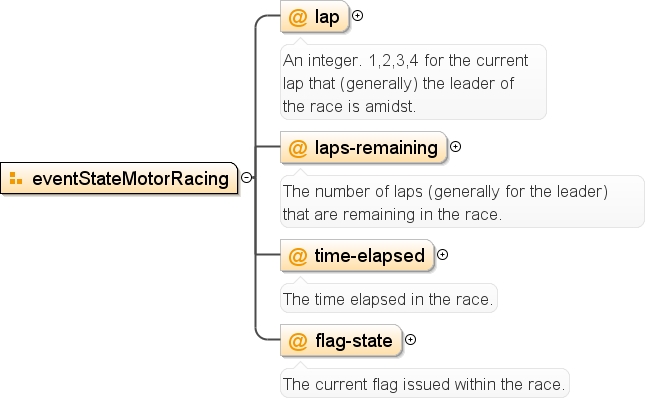Viewport: 652px width, 401px height.
Task: Expand the time-elapsed plus circle
Action: click(x=442, y=255)
